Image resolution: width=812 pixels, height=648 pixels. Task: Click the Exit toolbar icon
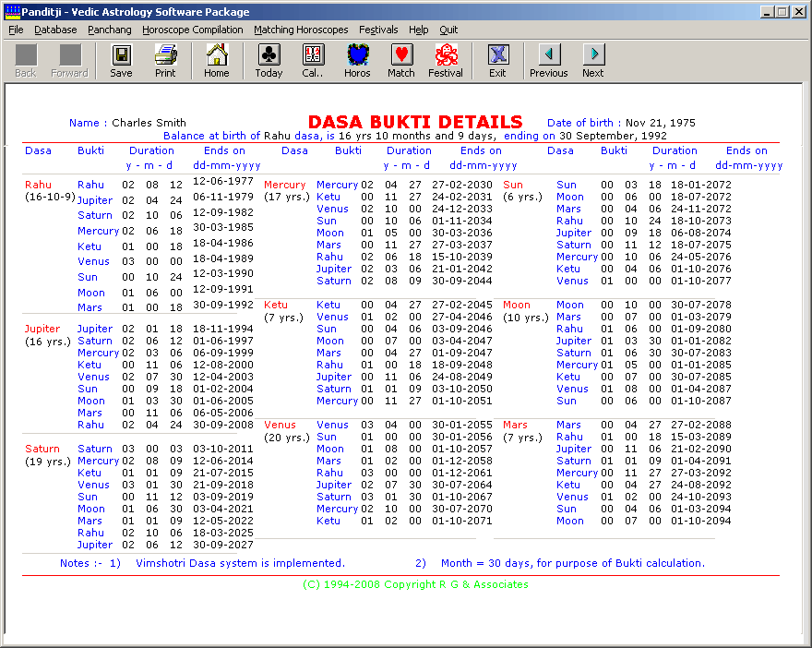pos(497,55)
